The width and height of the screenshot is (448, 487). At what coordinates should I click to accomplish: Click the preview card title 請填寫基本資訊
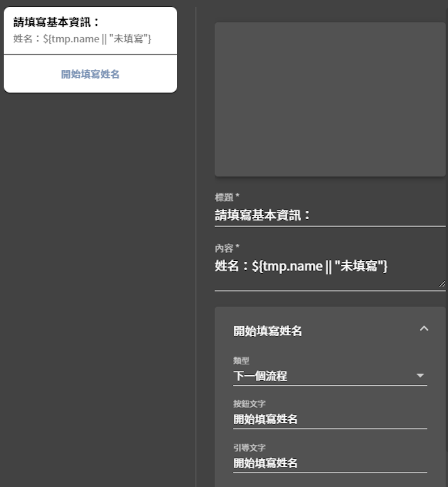[56, 22]
